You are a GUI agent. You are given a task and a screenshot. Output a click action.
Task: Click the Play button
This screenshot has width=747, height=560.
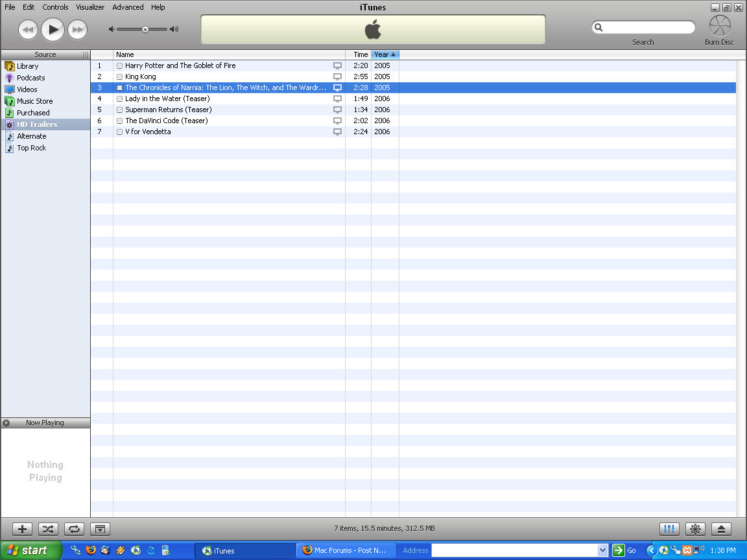click(53, 30)
